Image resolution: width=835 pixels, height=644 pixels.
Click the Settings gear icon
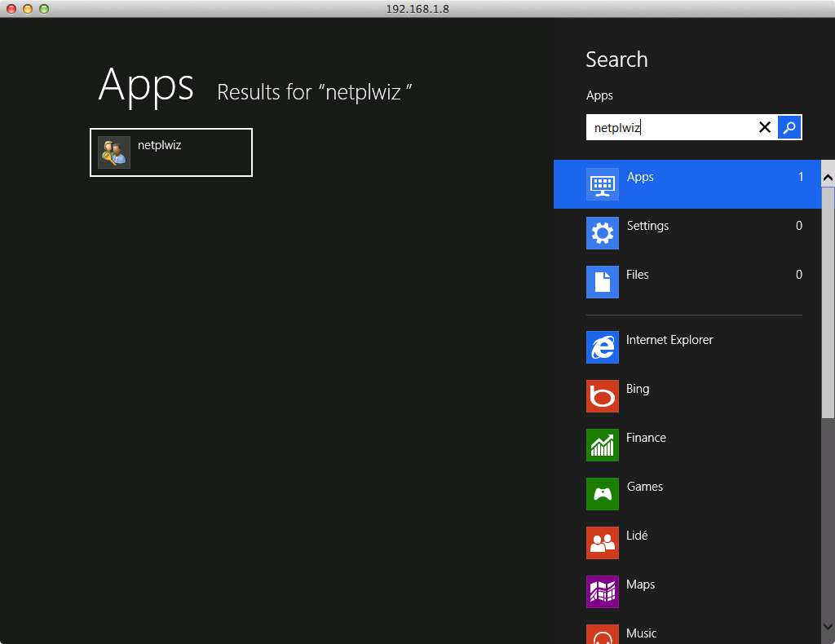tap(603, 233)
